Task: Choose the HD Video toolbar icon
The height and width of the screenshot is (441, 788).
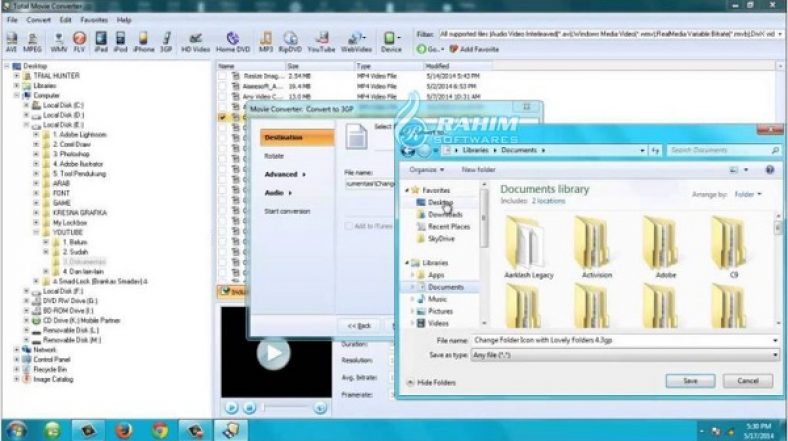Action: pos(195,42)
